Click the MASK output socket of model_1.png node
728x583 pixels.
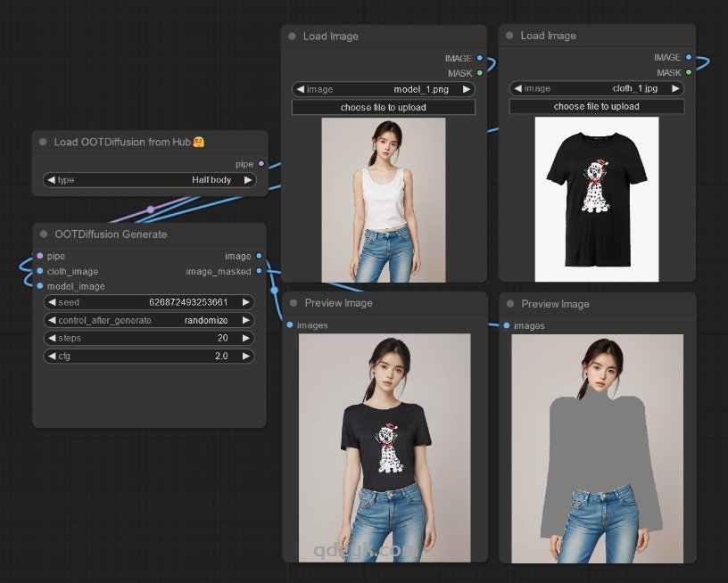[479, 73]
